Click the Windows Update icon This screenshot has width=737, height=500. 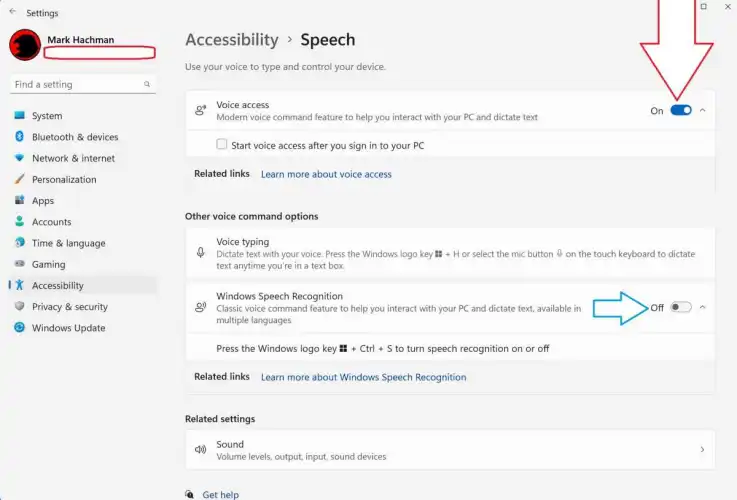19,328
